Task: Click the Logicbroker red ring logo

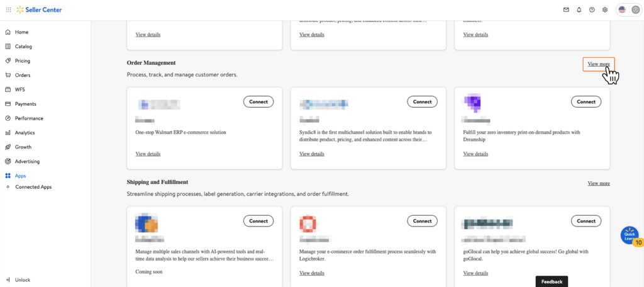Action: pos(308,223)
